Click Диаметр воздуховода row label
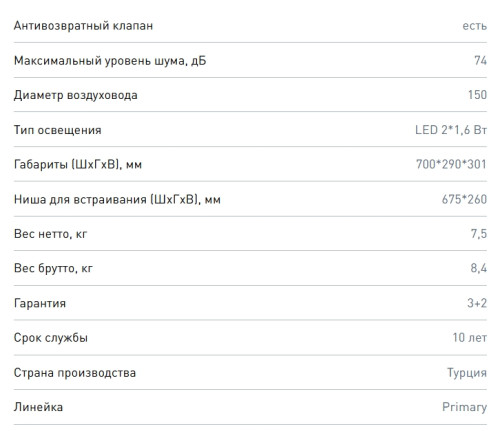The width and height of the screenshot is (500, 431). pos(76,95)
